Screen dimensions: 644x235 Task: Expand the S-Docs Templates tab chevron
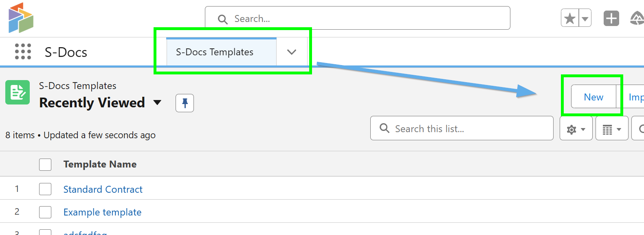point(292,52)
